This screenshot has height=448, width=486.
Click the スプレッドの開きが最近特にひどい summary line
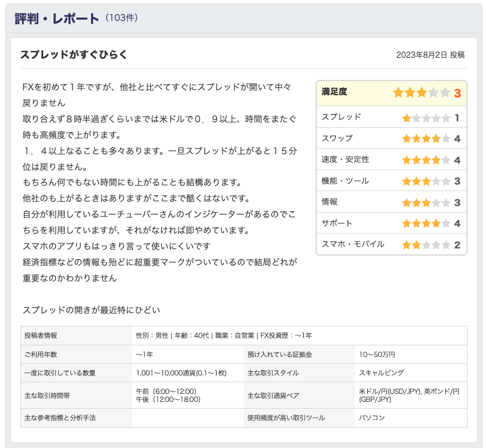(91, 310)
